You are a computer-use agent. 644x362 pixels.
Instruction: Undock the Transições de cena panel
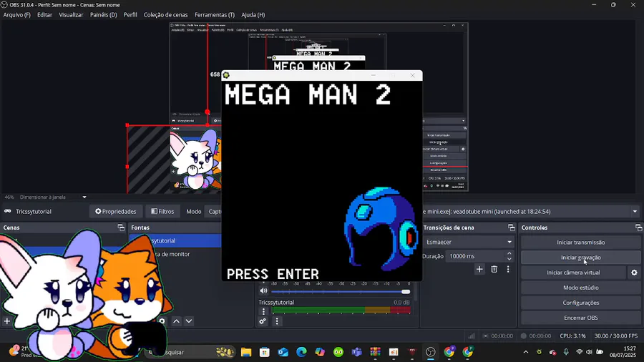coord(511,228)
